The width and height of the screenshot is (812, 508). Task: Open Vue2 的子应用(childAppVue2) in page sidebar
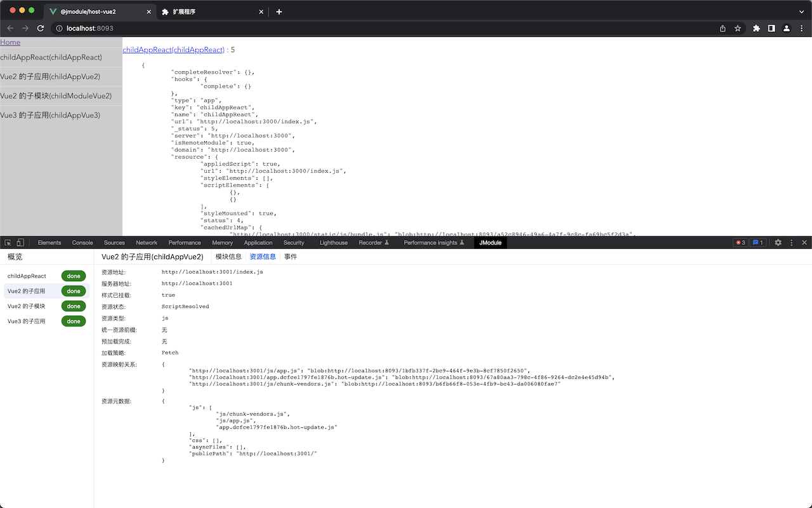[50, 77]
